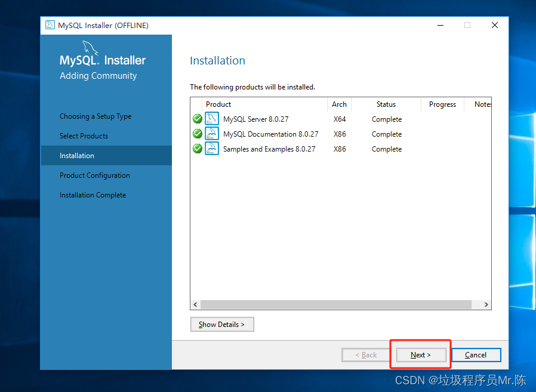Click the Progress column header

point(442,104)
